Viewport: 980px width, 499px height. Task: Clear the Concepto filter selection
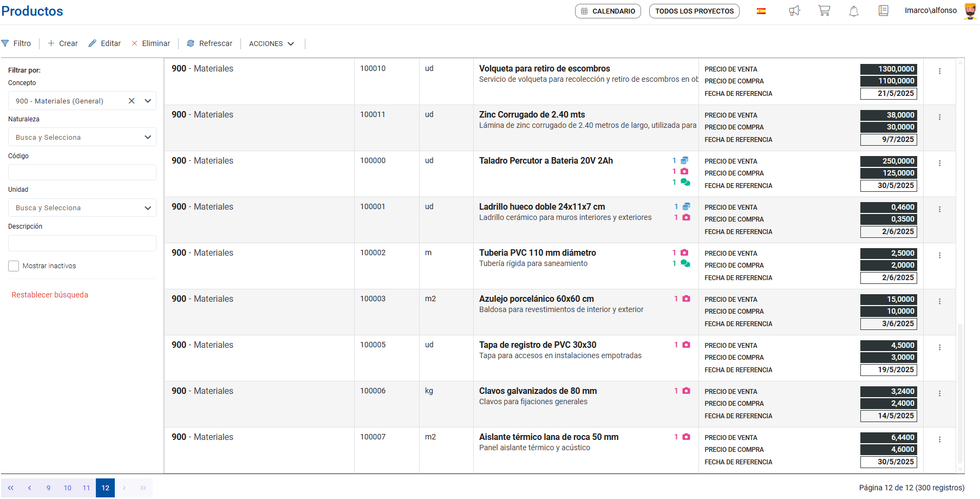pos(132,101)
